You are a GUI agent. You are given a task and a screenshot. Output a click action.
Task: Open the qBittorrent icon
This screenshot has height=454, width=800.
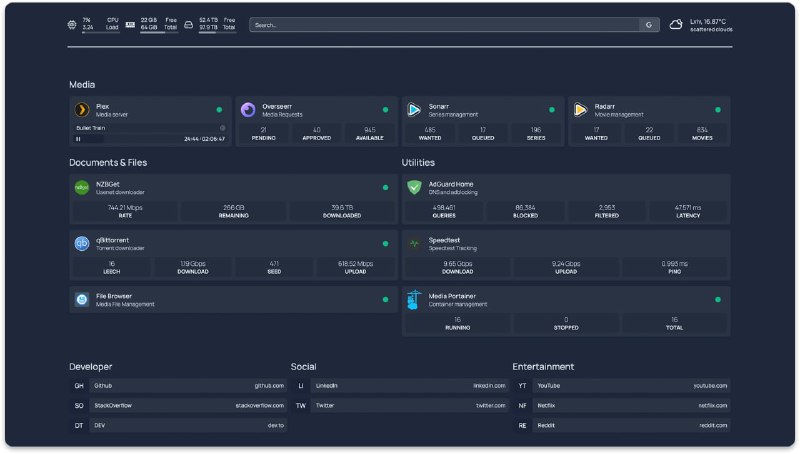pos(82,243)
